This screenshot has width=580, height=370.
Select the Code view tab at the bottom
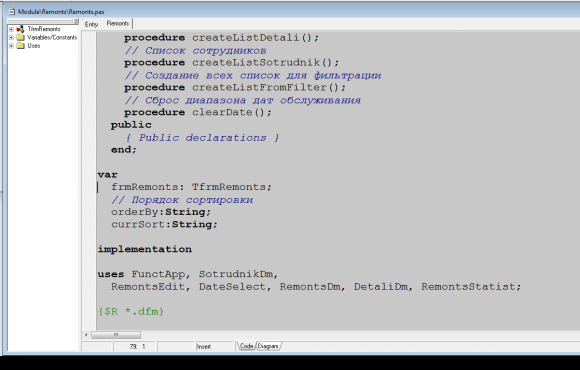pos(246,346)
